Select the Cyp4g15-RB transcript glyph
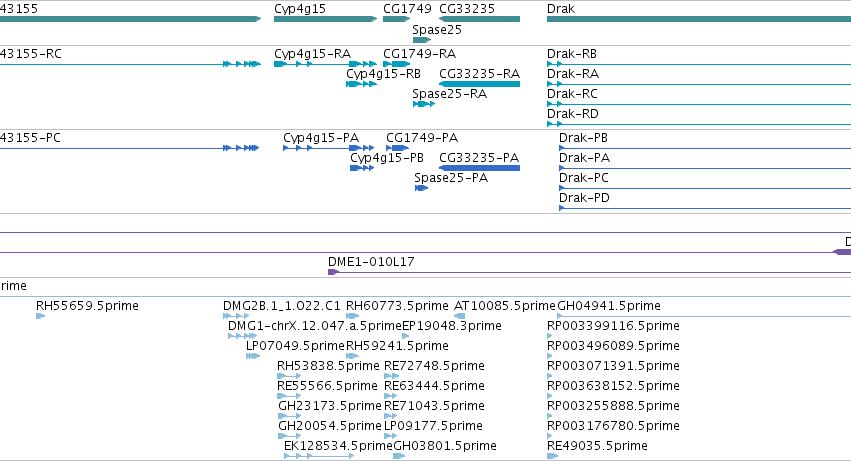The height and width of the screenshot is (461, 851). [x=361, y=84]
